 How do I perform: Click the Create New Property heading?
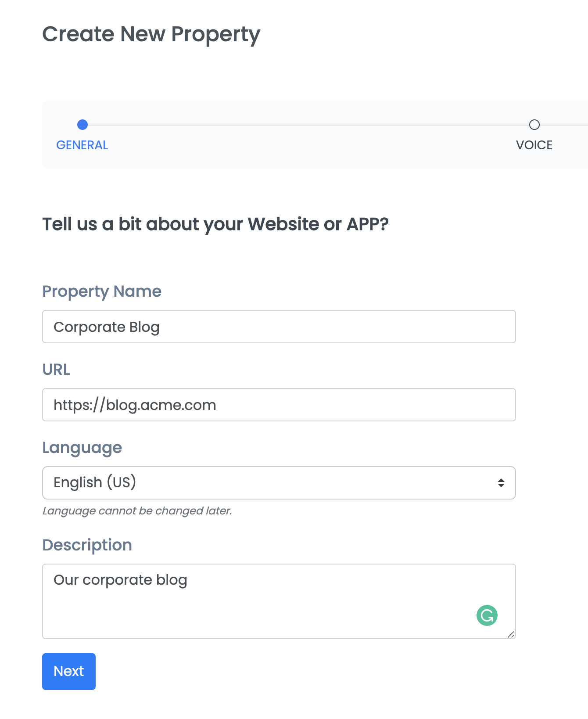pos(151,35)
